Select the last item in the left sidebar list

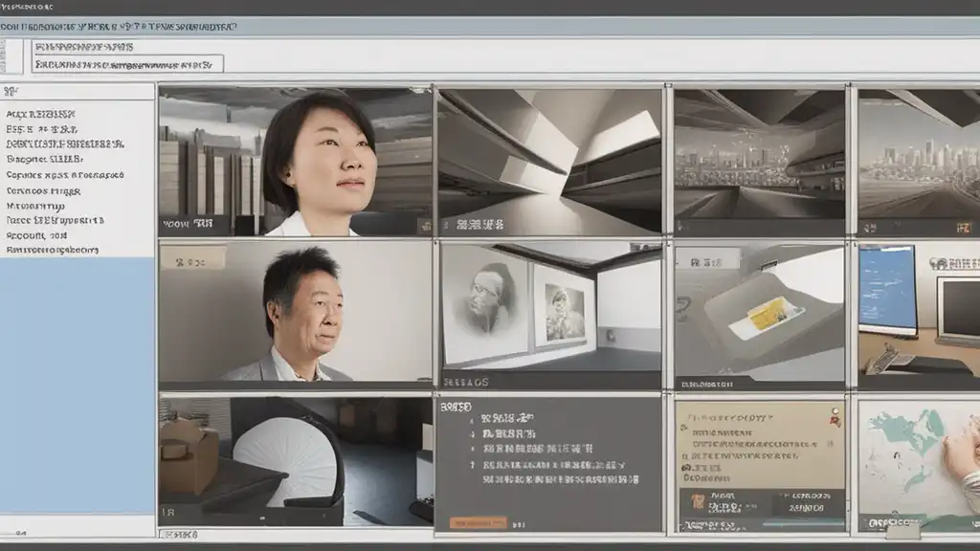(52, 250)
